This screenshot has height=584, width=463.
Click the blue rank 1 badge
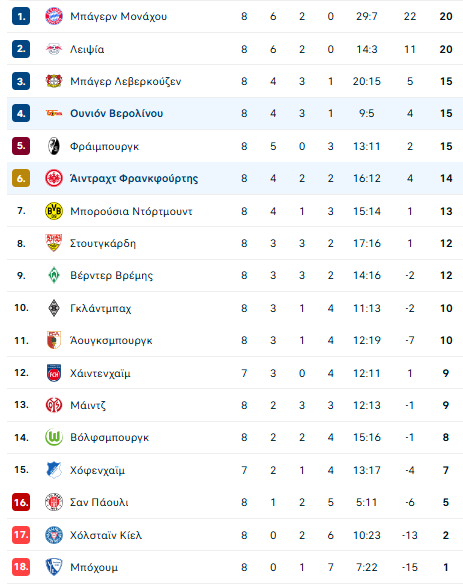coord(21,16)
